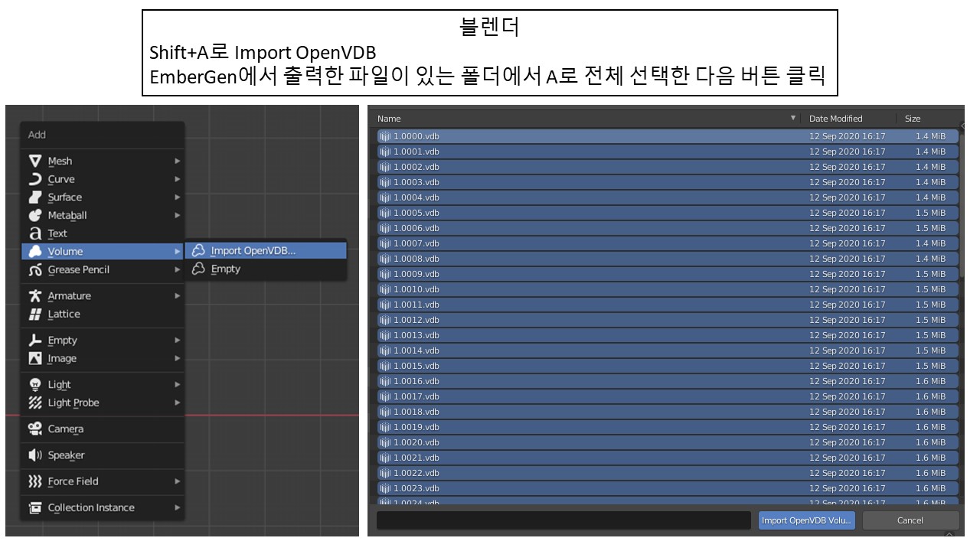The height and width of the screenshot is (551, 980).
Task: Expand the Curve submenu arrow
Action: coord(177,179)
